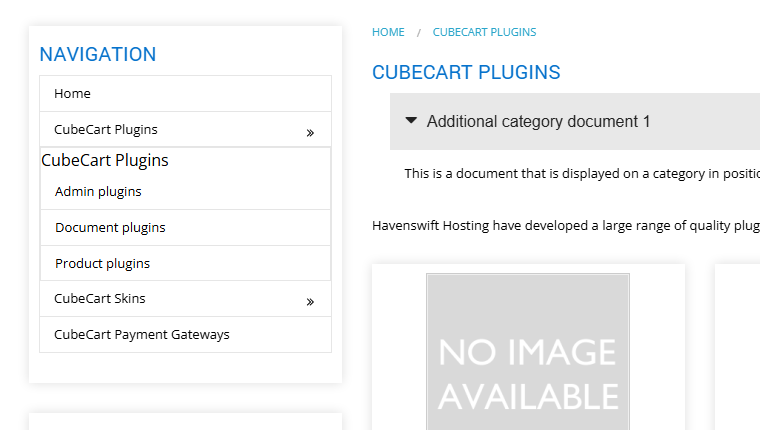Go to the HOME breadcrumb link
This screenshot has height=430, width=760.
click(388, 32)
